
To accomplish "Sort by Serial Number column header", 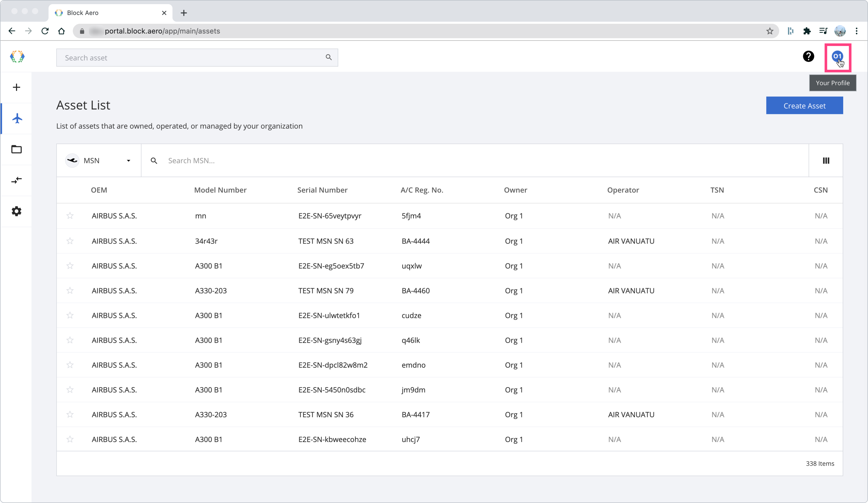I will pos(322,190).
